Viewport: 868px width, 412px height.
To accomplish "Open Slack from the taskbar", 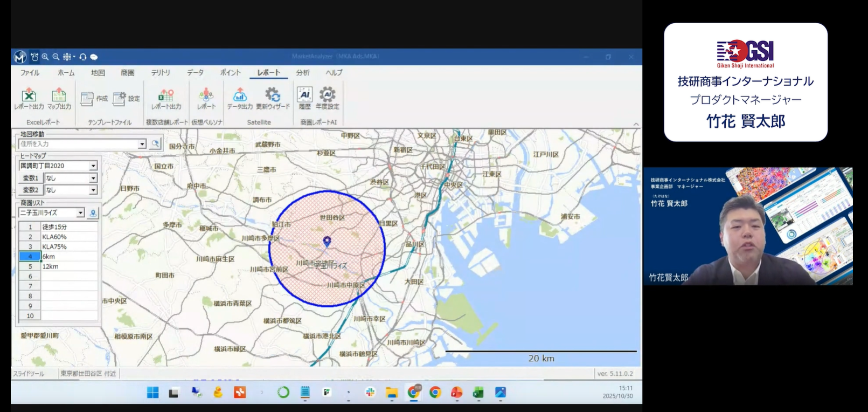I will [370, 393].
